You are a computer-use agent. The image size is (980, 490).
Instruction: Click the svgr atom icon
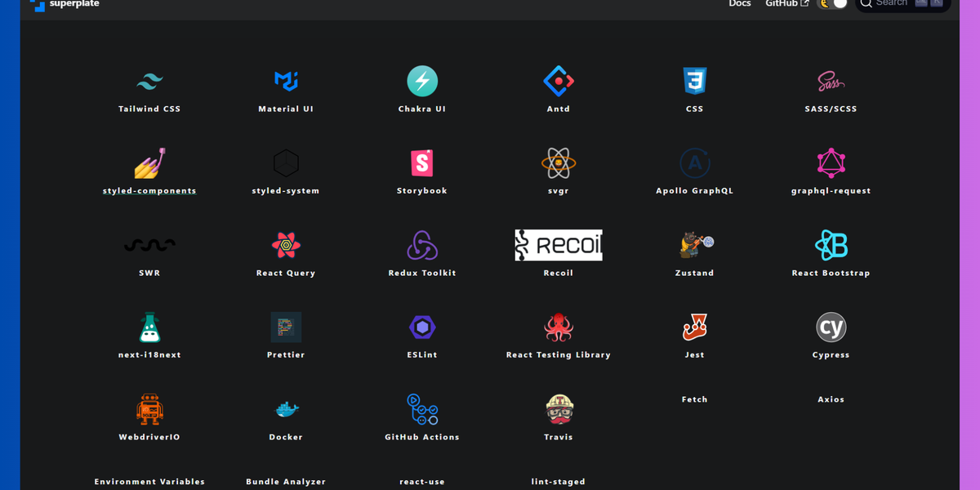pos(559,163)
